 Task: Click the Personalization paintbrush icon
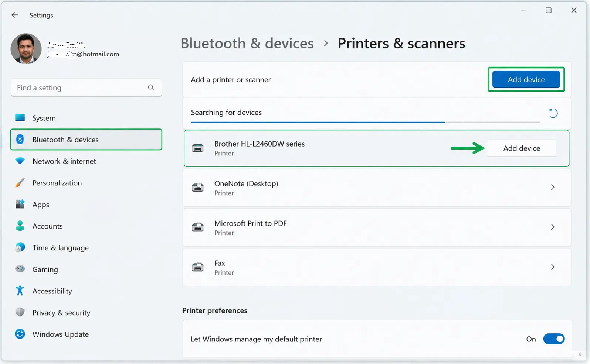coord(20,182)
